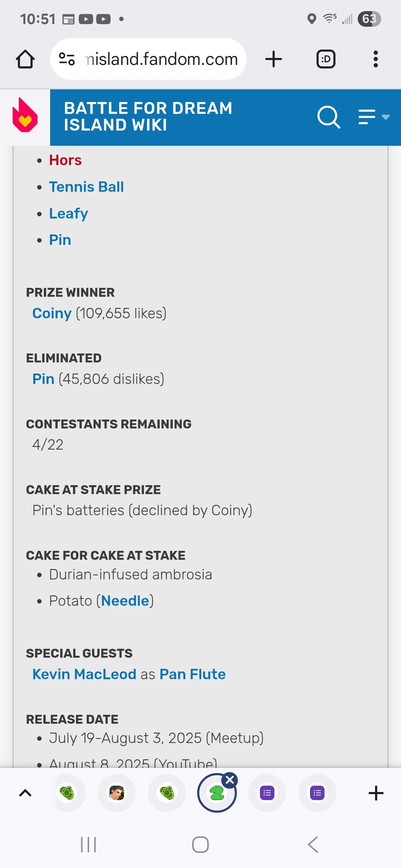Open the Needle link
Viewport: 401px width, 868px height.
125,601
